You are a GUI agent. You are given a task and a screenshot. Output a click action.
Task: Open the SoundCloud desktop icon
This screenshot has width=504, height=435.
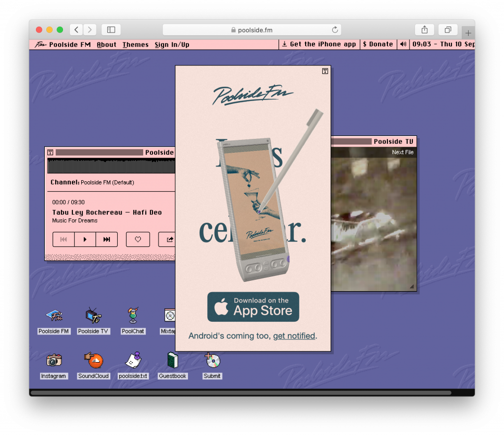point(93,366)
